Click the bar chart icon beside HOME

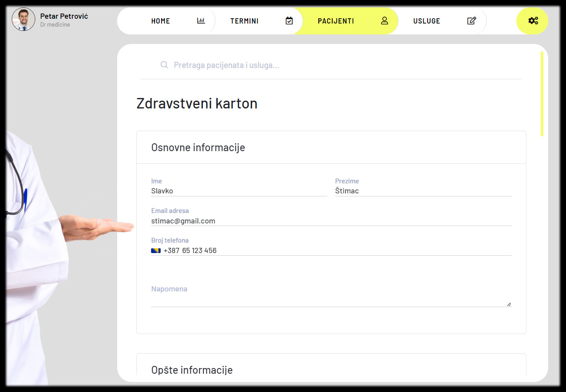click(201, 21)
